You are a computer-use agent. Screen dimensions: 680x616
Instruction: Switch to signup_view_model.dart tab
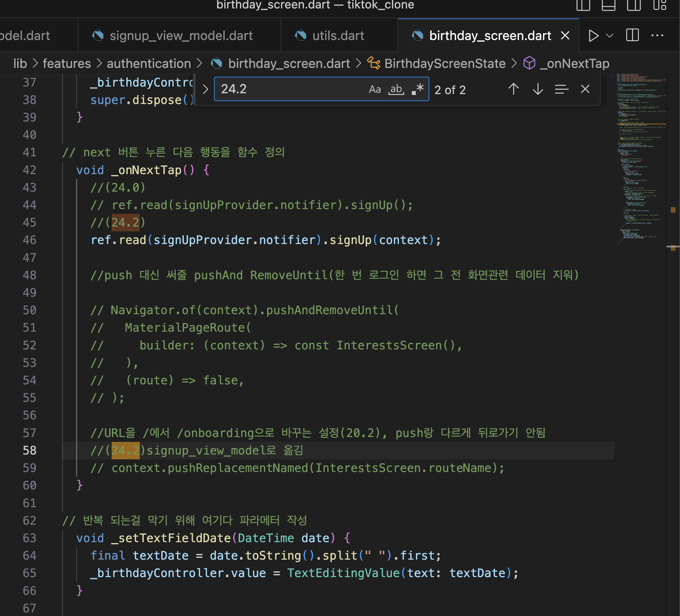point(181,36)
